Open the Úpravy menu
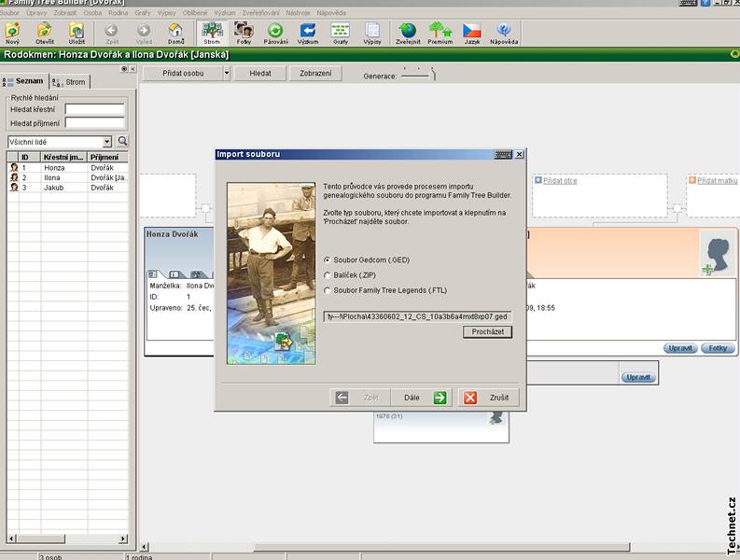740x560 pixels. point(36,13)
